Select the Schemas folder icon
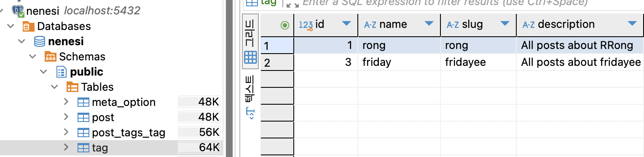The width and height of the screenshot is (644, 157). point(50,57)
